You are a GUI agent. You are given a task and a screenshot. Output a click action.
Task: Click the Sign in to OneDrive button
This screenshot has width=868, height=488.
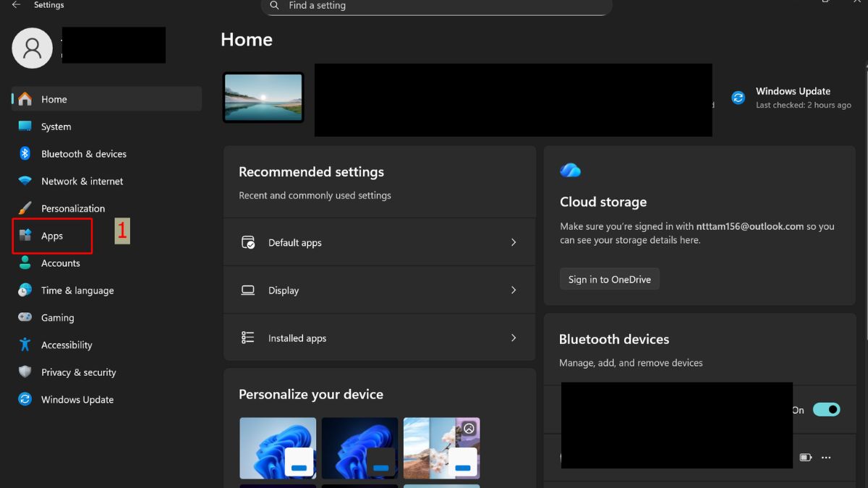[x=609, y=280]
